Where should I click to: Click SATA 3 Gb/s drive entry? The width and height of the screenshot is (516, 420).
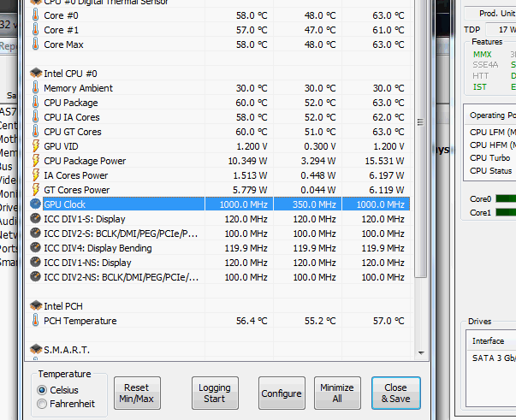tap(494, 358)
